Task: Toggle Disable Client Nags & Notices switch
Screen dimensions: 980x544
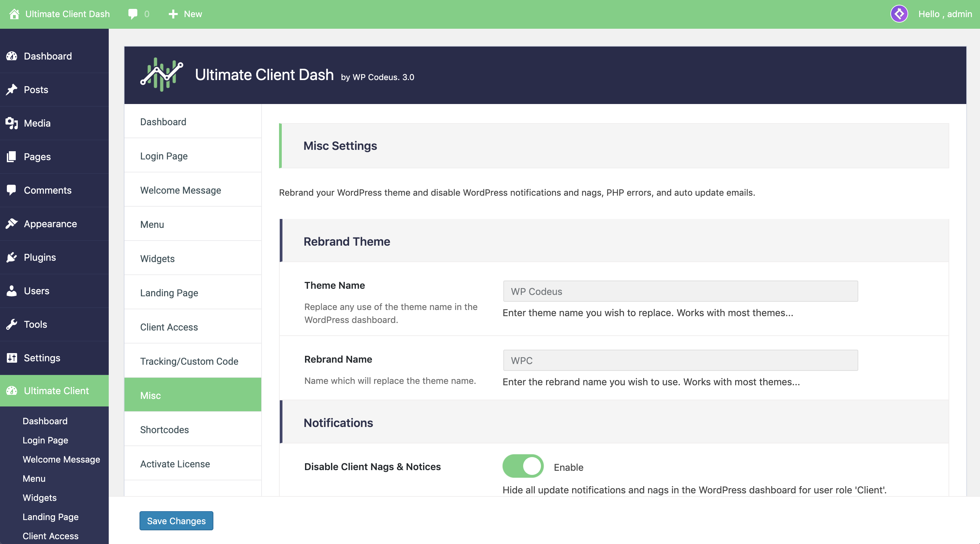Action: pos(523,466)
